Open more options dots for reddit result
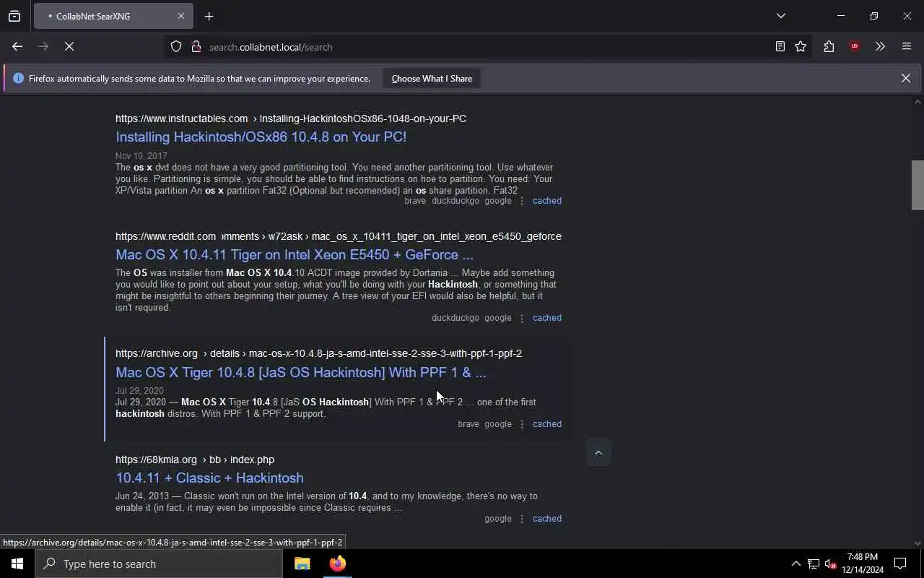The height and width of the screenshot is (578, 924). pyautogui.click(x=522, y=318)
